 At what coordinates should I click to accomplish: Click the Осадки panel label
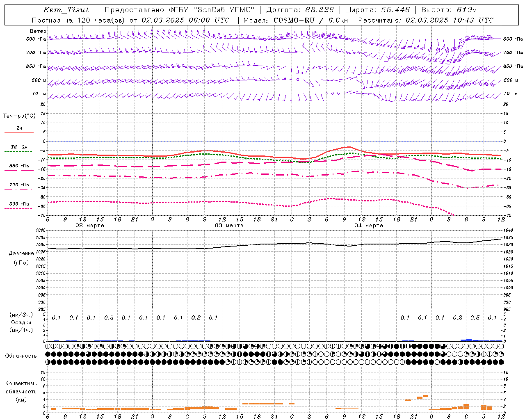pos(21,322)
